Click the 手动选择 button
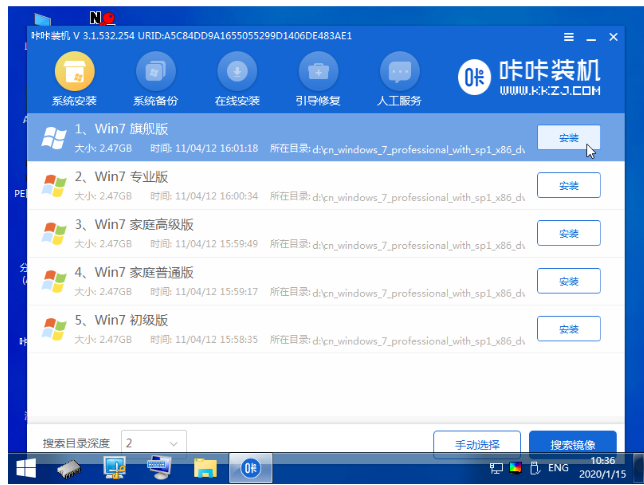644x485 pixels. coord(476,443)
